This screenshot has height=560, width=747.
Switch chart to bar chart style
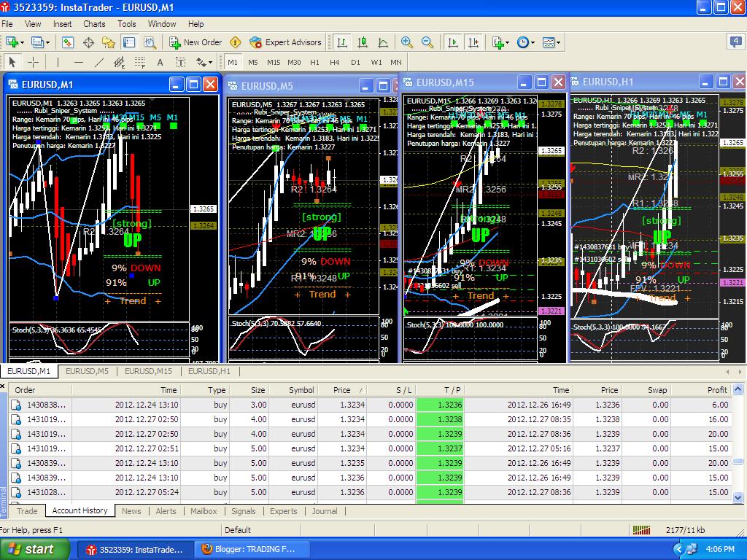click(342, 42)
